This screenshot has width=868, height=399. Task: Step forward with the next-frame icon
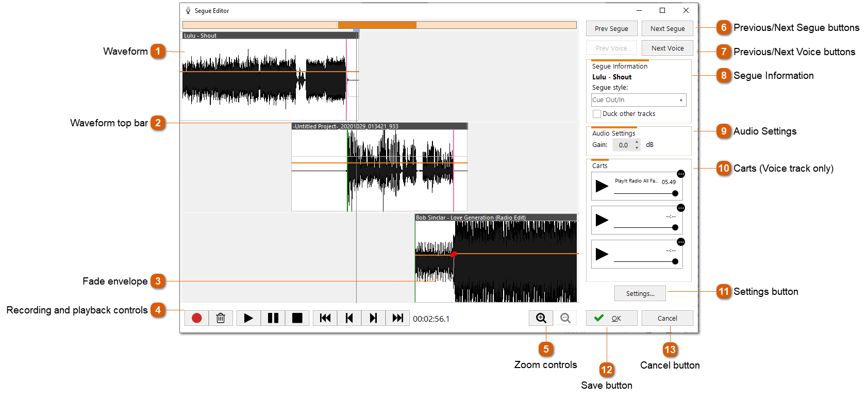[x=374, y=318]
